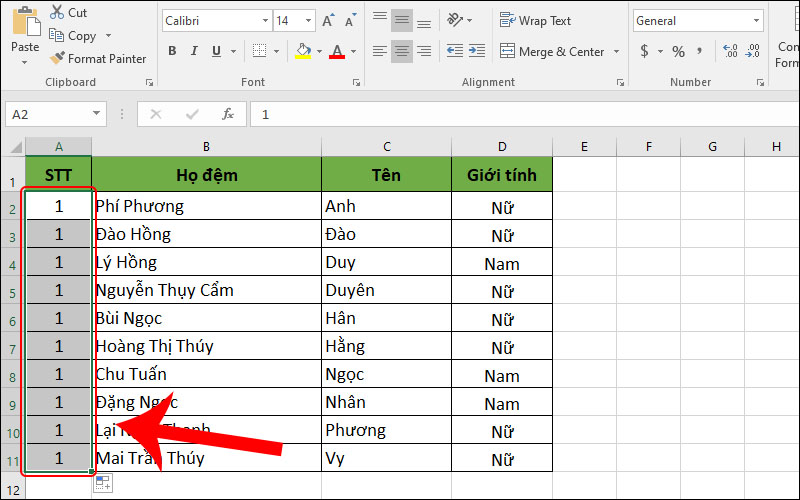
Task: Open the Paste options arrow
Action: [24, 63]
